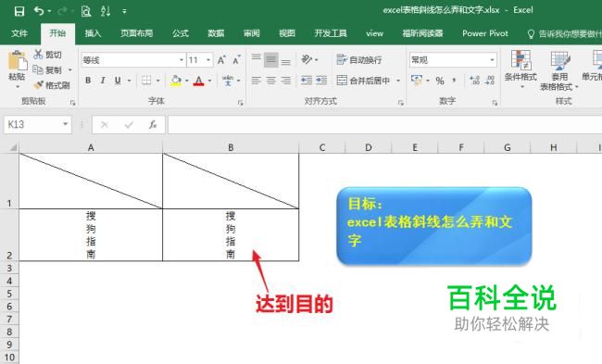Image resolution: width=602 pixels, height=364 pixels.
Task: Click accounting number format icon
Action: pos(416,81)
